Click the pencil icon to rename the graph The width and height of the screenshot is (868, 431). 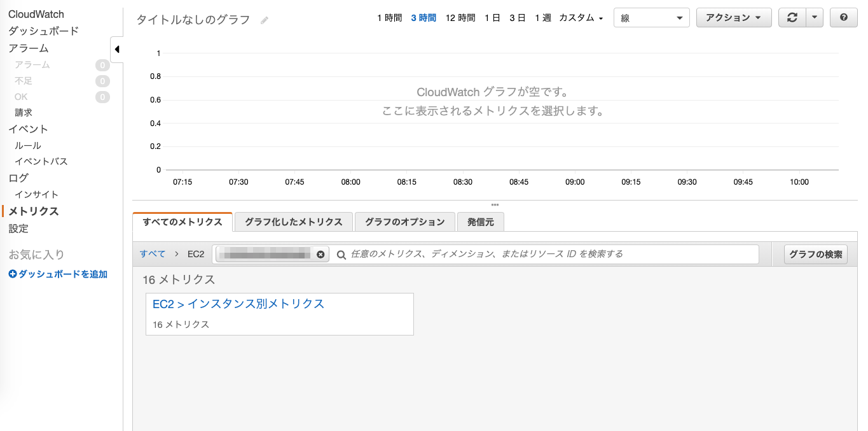pyautogui.click(x=264, y=20)
